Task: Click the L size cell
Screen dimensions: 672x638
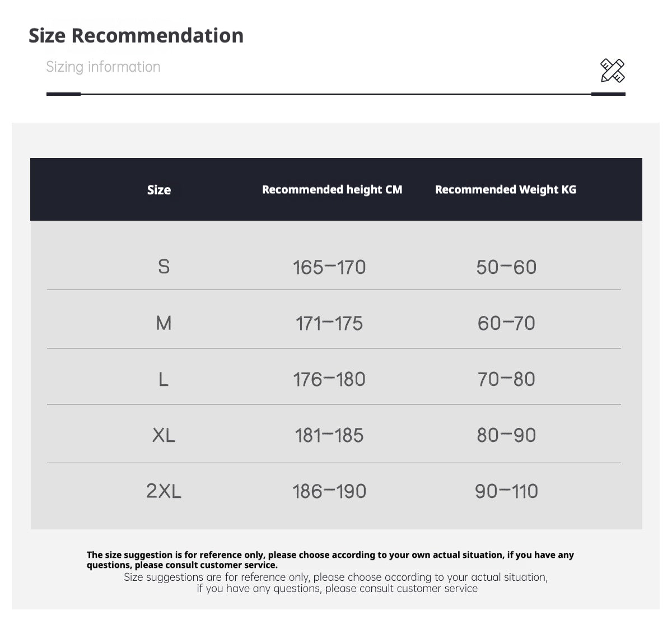Action: coord(164,379)
